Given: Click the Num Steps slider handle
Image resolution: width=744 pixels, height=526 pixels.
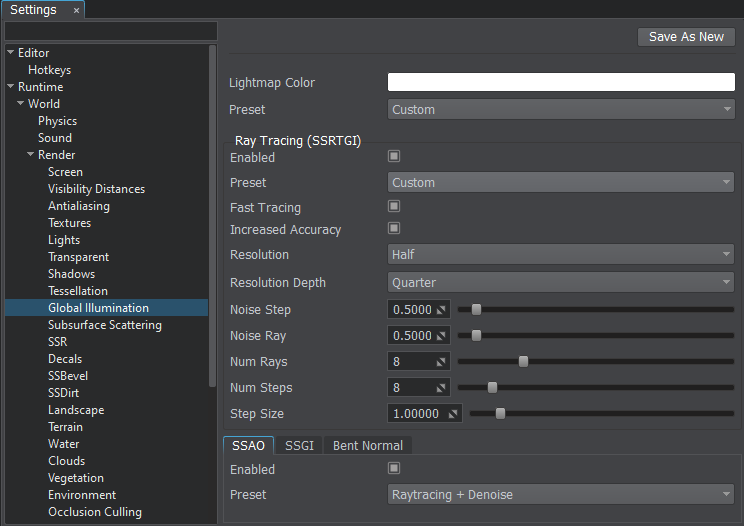Looking at the screenshot, I should [493, 388].
